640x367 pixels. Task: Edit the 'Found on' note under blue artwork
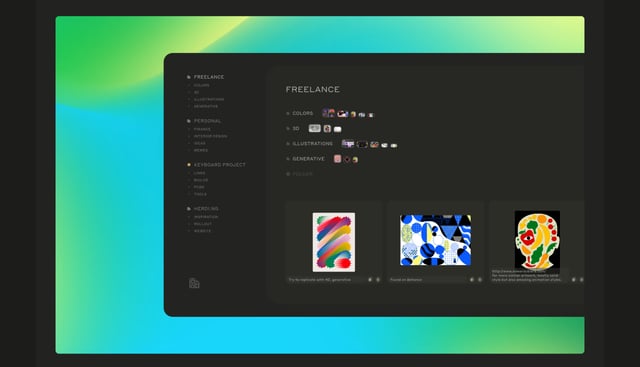[x=406, y=280]
